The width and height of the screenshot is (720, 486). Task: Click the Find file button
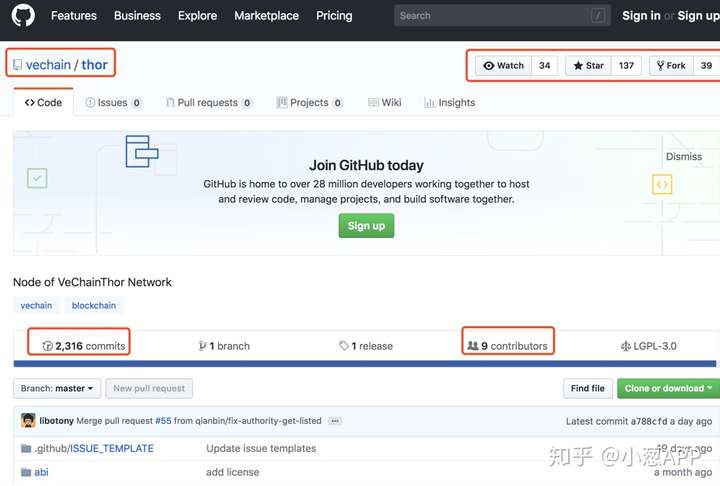[588, 388]
